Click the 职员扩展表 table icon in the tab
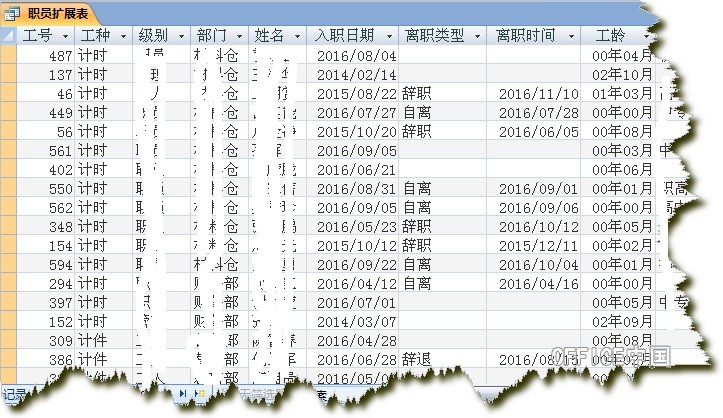The image size is (723, 418). (12, 13)
